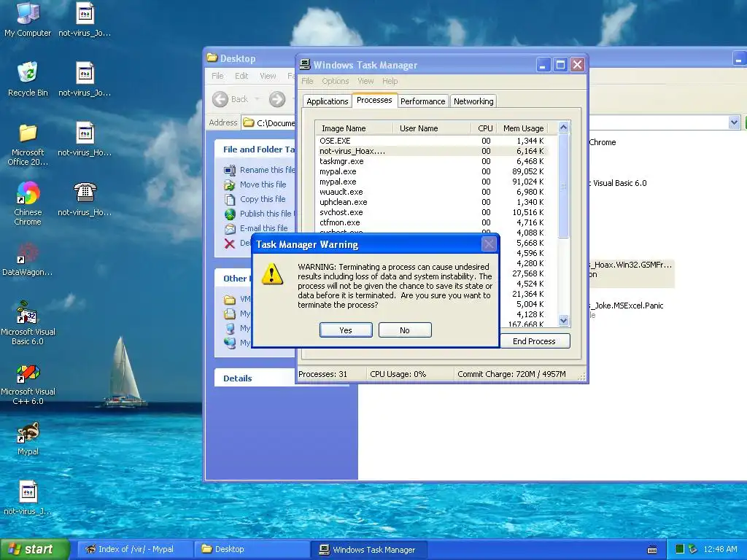Click the Forward arrow in Desktop window
Image resolution: width=747 pixels, height=560 pixels.
point(276,99)
